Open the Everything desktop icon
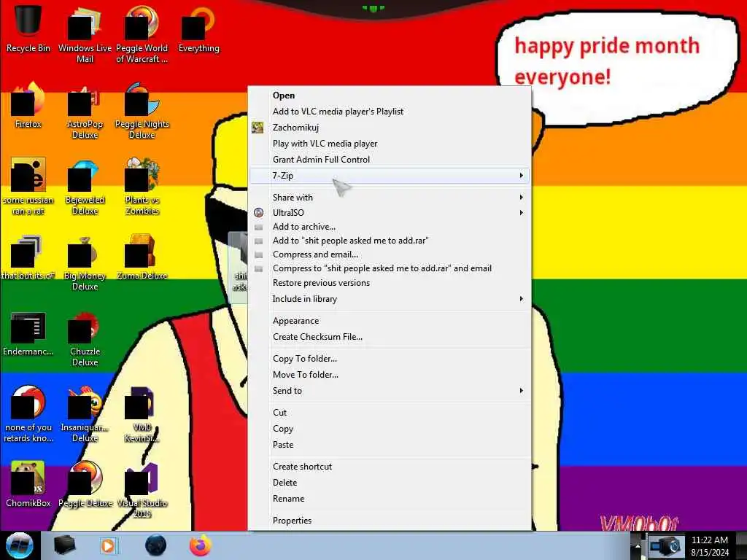This screenshot has height=560, width=747. pos(198,28)
